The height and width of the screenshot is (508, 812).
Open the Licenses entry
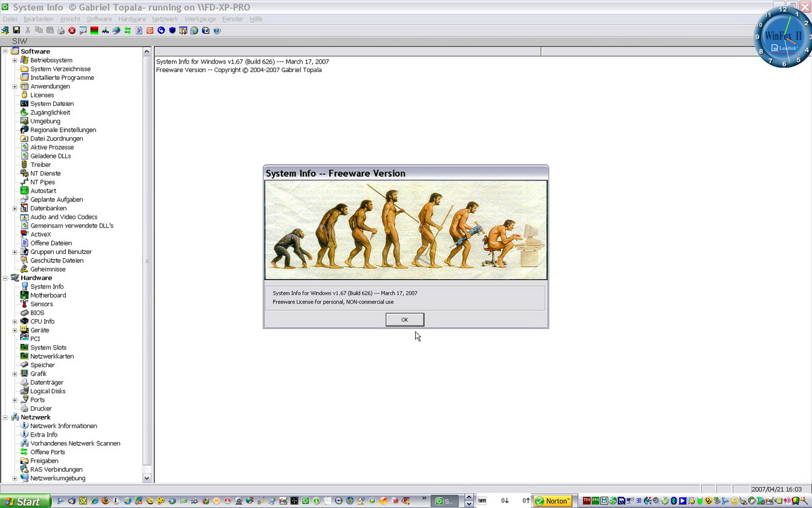42,95
